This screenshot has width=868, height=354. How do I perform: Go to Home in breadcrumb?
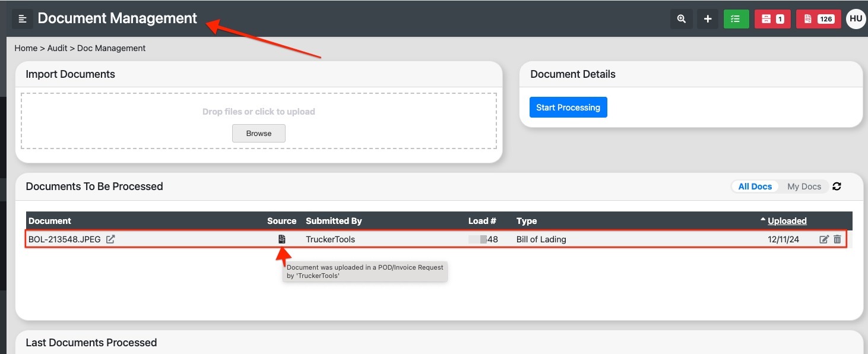point(26,48)
